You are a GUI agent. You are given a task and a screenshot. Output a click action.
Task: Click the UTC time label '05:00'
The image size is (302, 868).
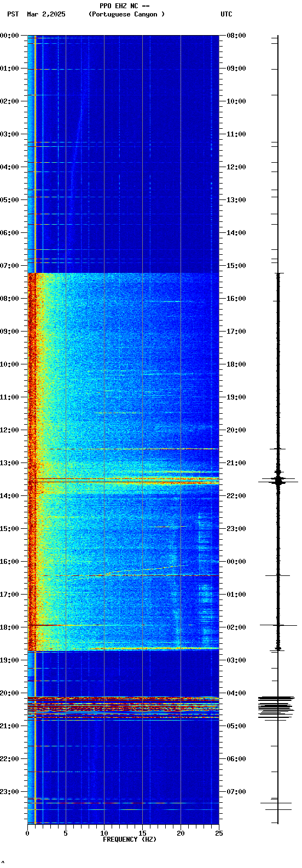[x=236, y=726]
